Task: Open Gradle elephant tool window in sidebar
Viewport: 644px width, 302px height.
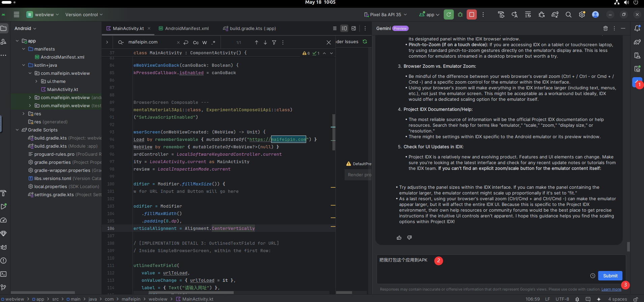Action: pyautogui.click(x=637, y=42)
